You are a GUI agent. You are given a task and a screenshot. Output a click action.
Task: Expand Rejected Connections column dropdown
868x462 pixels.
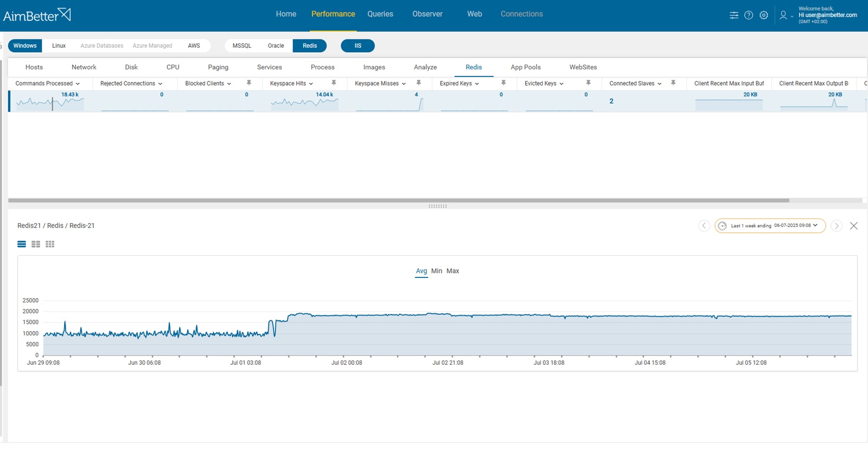[160, 84]
